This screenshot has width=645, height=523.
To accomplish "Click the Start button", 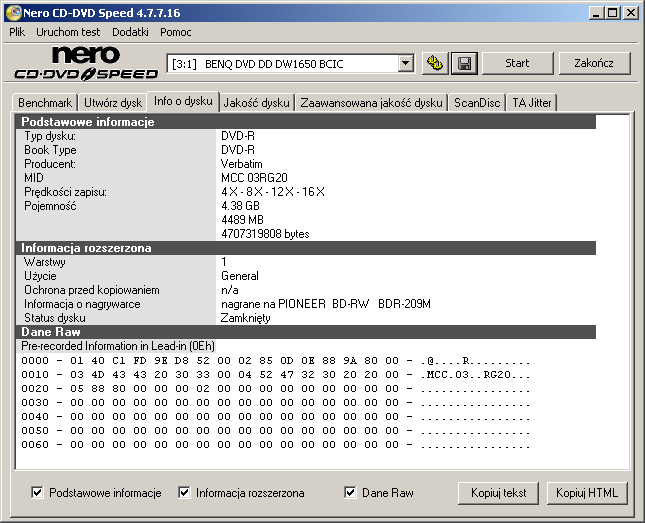I will click(517, 63).
